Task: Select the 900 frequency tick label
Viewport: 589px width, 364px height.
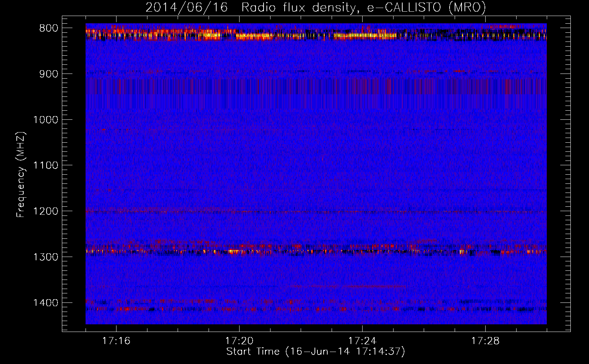Action: [x=48, y=74]
